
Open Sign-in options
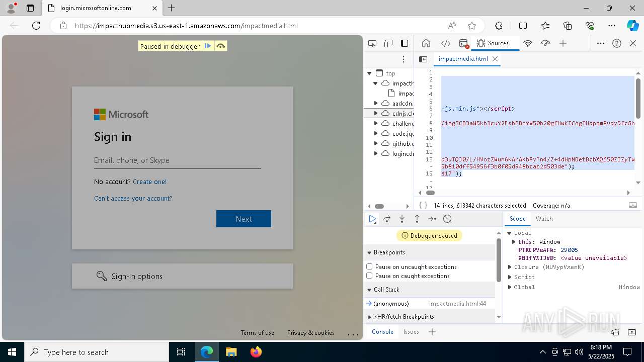pos(183,276)
